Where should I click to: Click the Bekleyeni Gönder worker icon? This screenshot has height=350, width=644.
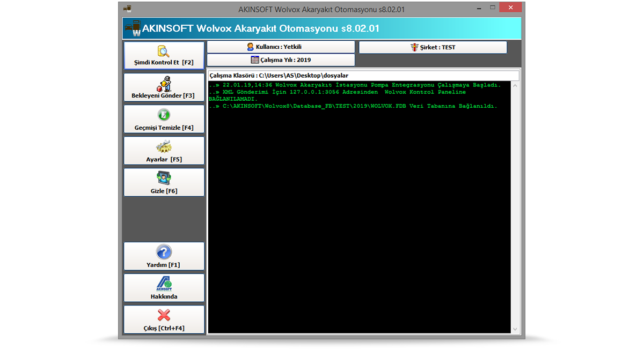pos(164,84)
